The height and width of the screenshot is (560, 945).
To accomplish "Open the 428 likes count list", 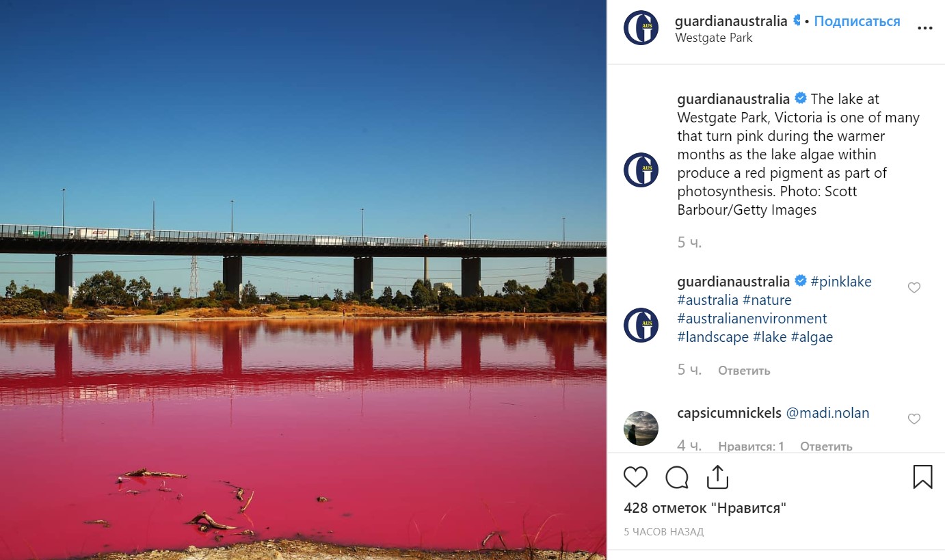I will tap(705, 508).
